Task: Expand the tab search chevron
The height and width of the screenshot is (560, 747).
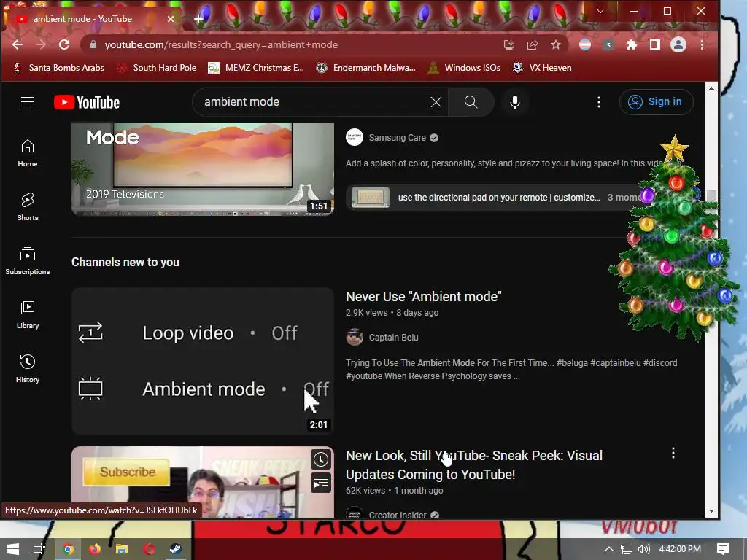Action: point(600,11)
